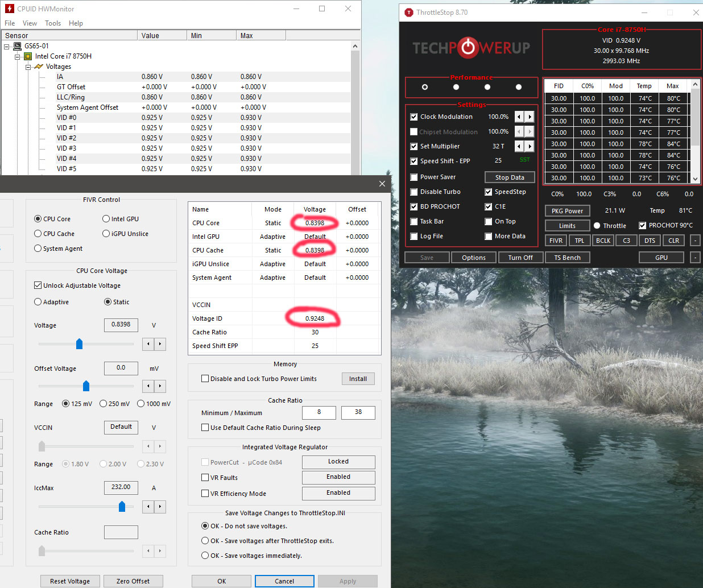Lower Clock Modulation with its left arrow
703x588 pixels.
point(519,117)
